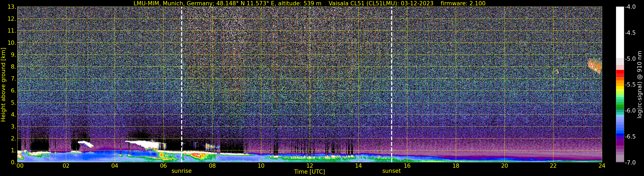Click the 'sunset' label below the time axis
The width and height of the screenshot is (644, 176).
[x=392, y=171]
